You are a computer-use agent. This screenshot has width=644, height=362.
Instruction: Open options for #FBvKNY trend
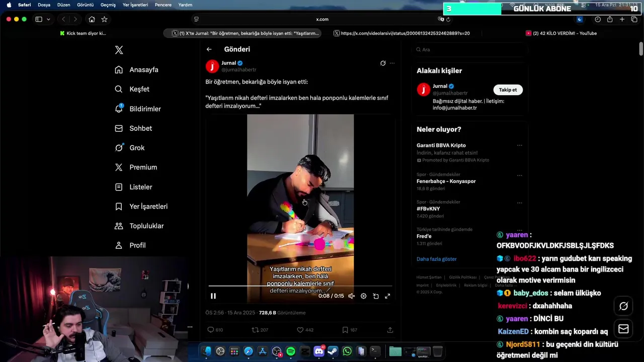point(520,203)
